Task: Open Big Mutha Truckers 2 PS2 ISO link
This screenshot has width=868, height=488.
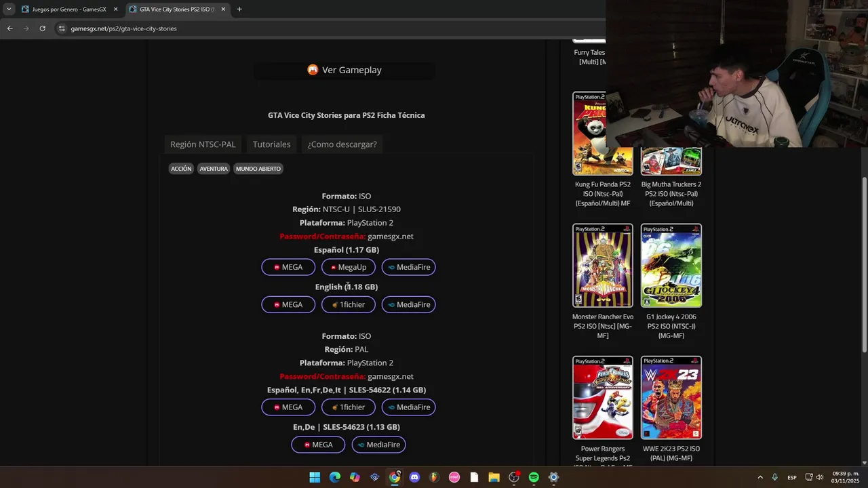Action: coord(671,194)
